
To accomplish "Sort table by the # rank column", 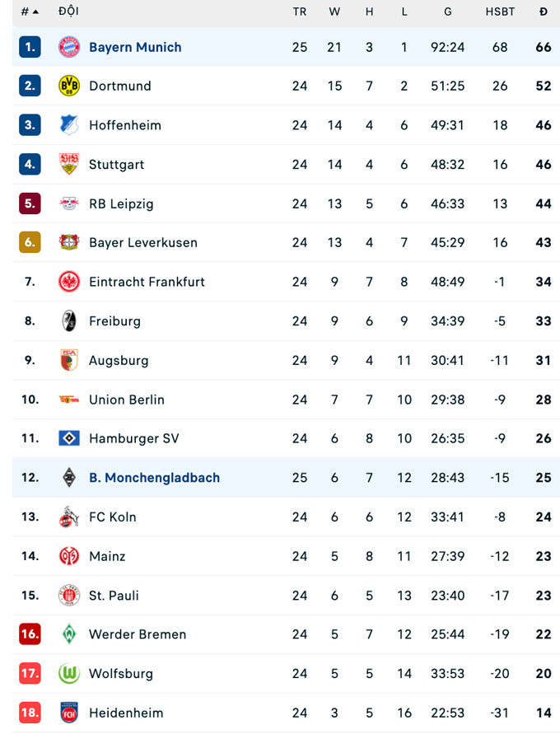I will click(x=30, y=12).
